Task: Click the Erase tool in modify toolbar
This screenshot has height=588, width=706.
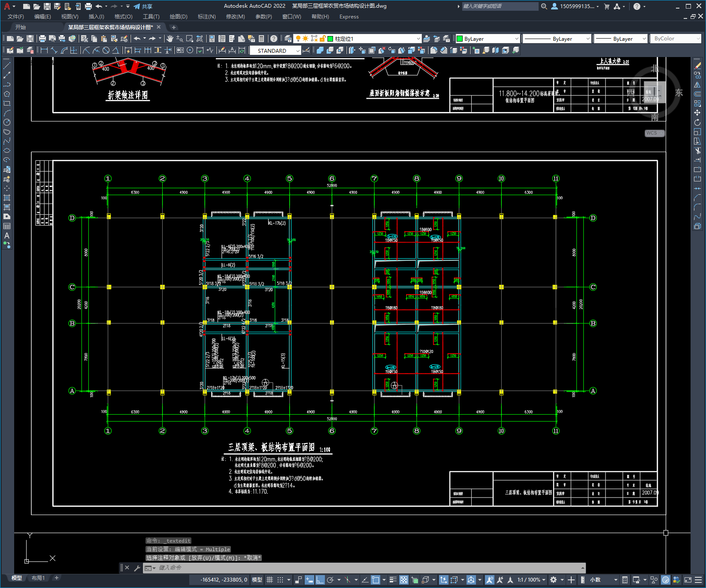Action: 697,66
